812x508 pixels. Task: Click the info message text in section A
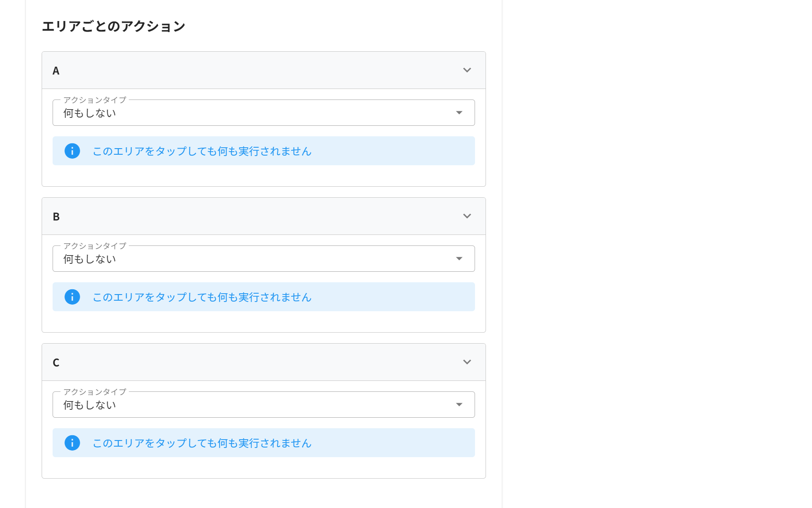pyautogui.click(x=202, y=151)
